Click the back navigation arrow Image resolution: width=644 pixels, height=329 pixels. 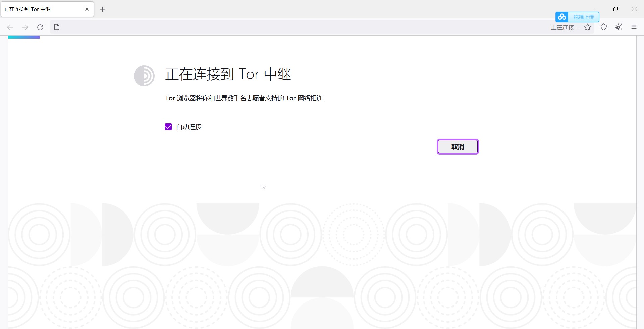[x=10, y=27]
